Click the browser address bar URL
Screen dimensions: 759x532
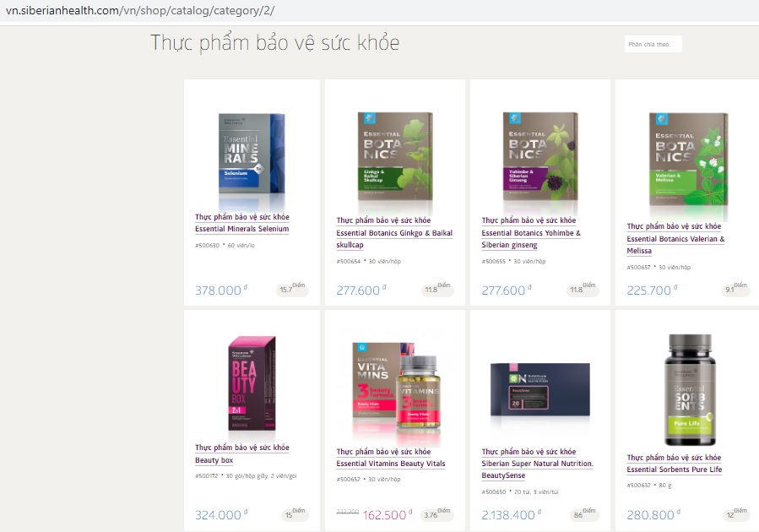pos(140,10)
